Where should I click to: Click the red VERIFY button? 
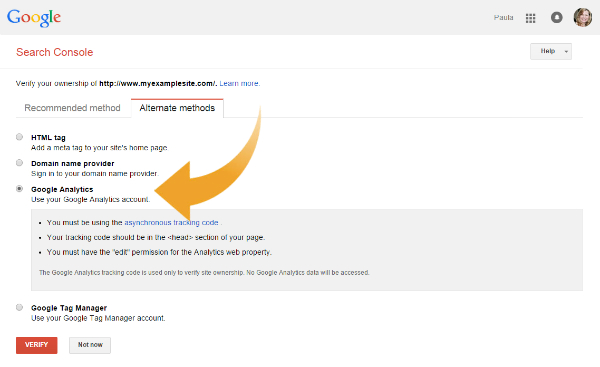(x=37, y=345)
